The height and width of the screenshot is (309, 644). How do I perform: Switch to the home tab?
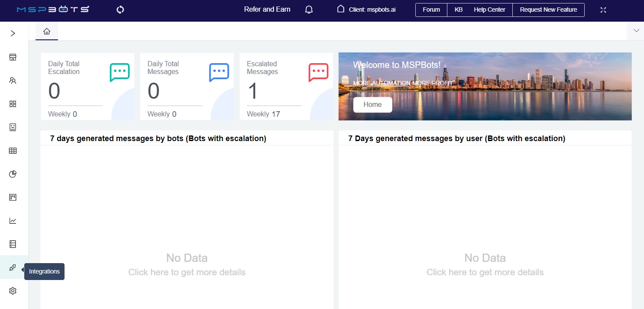tap(46, 31)
